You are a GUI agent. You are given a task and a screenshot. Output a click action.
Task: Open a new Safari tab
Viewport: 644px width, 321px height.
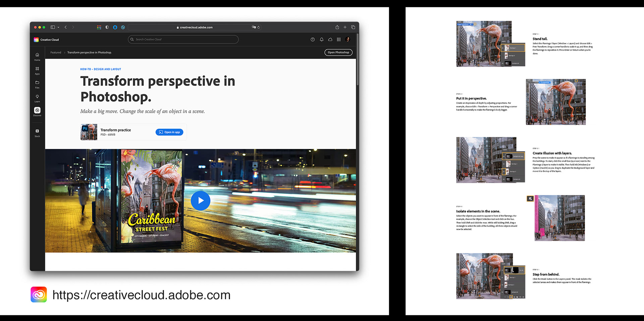pos(345,27)
